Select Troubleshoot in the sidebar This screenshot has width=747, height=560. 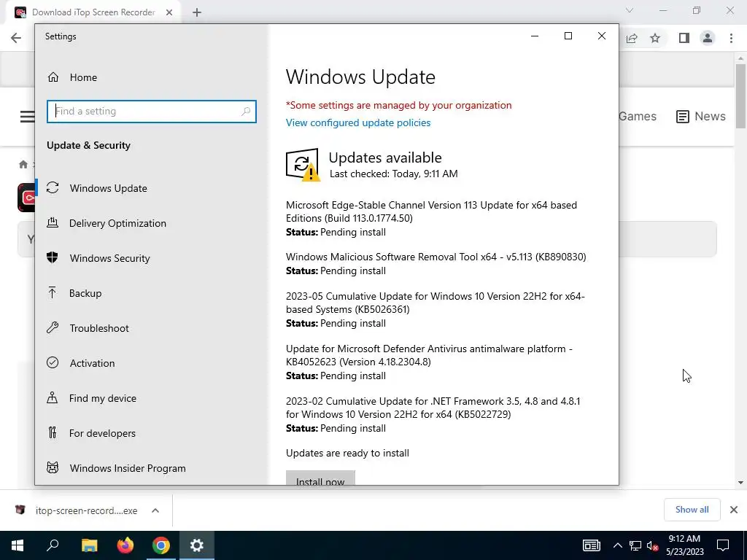[x=99, y=328]
